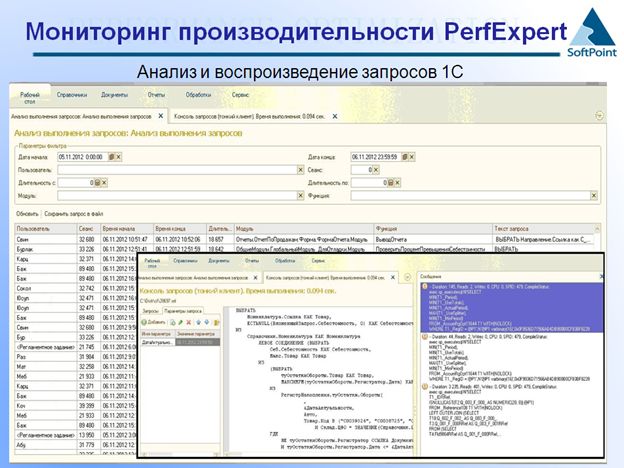
Task: Click into the Функция input field
Action: pos(470,195)
